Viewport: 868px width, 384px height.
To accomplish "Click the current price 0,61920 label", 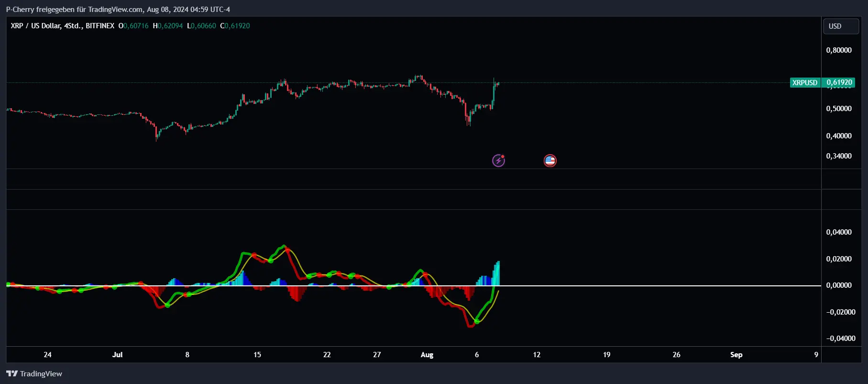I will click(839, 82).
